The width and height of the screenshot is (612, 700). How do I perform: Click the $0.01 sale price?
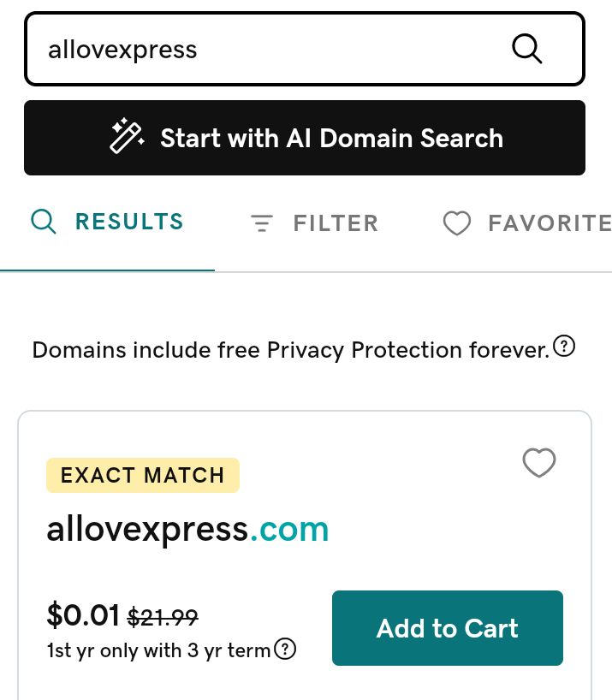[x=83, y=615]
